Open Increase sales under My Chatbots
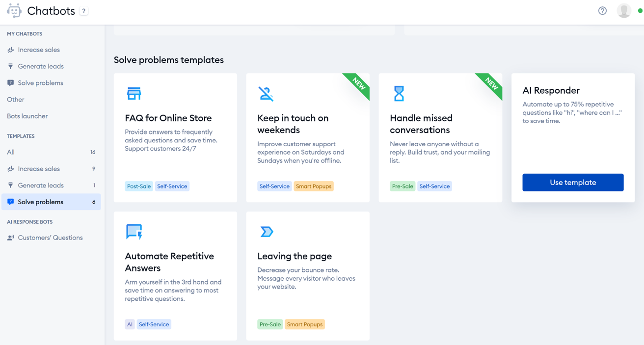The width and height of the screenshot is (644, 345). click(39, 50)
